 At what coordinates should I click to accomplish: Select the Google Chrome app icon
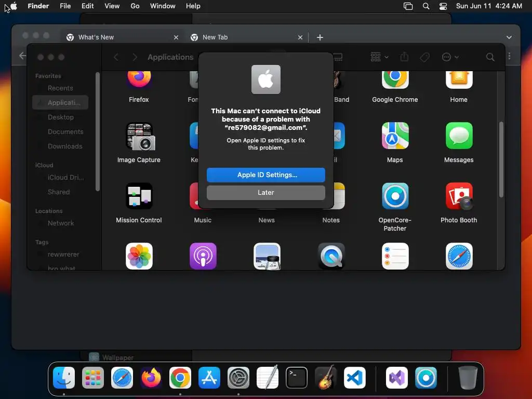coord(395,79)
